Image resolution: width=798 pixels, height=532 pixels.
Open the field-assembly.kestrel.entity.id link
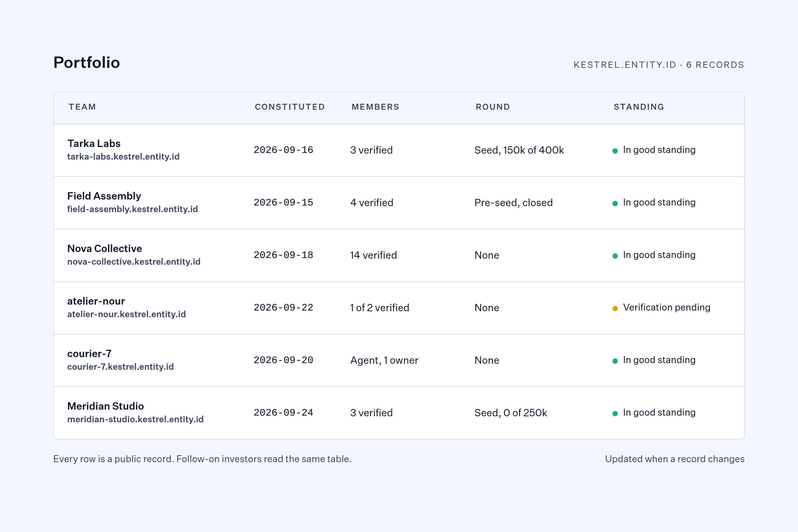(x=132, y=209)
